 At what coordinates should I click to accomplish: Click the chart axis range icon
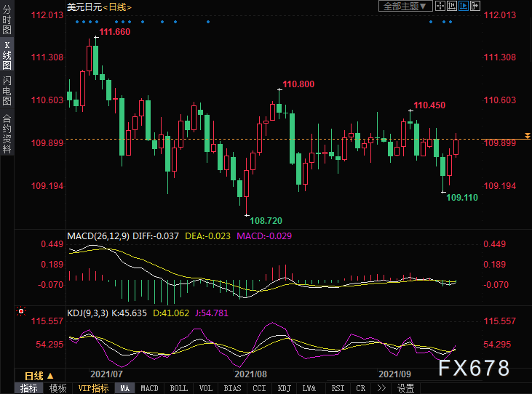[x=452, y=6]
